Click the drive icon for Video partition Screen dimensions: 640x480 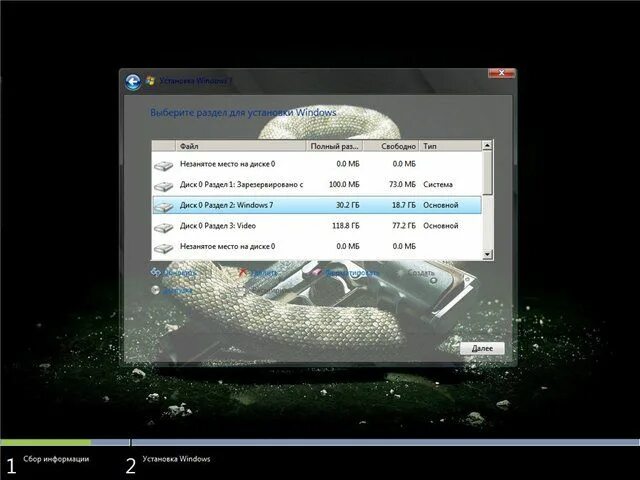point(164,227)
